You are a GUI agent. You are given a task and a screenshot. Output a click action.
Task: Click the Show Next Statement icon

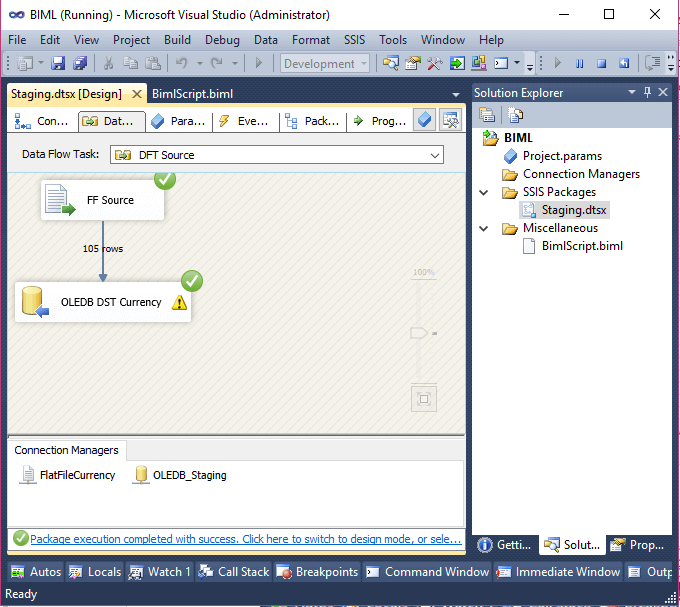pos(652,63)
